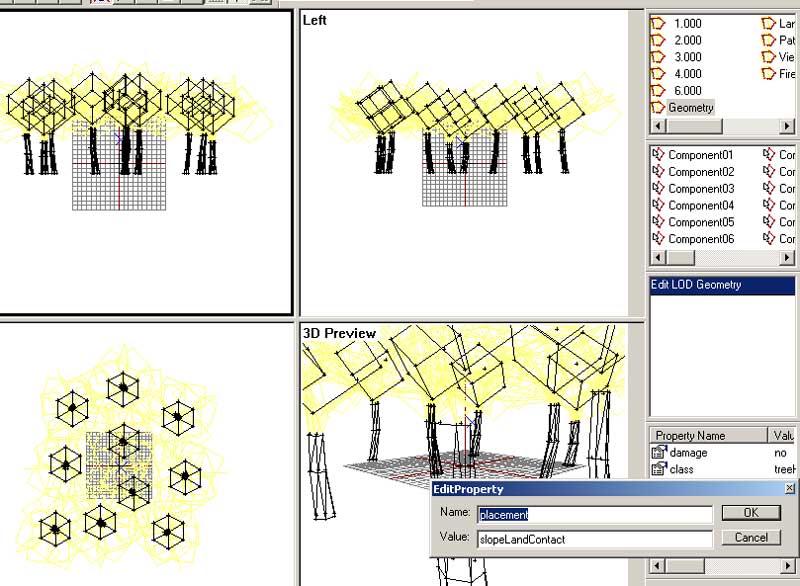Select the 4.000 LOD level
The height and width of the screenshot is (586, 800).
coord(687,73)
